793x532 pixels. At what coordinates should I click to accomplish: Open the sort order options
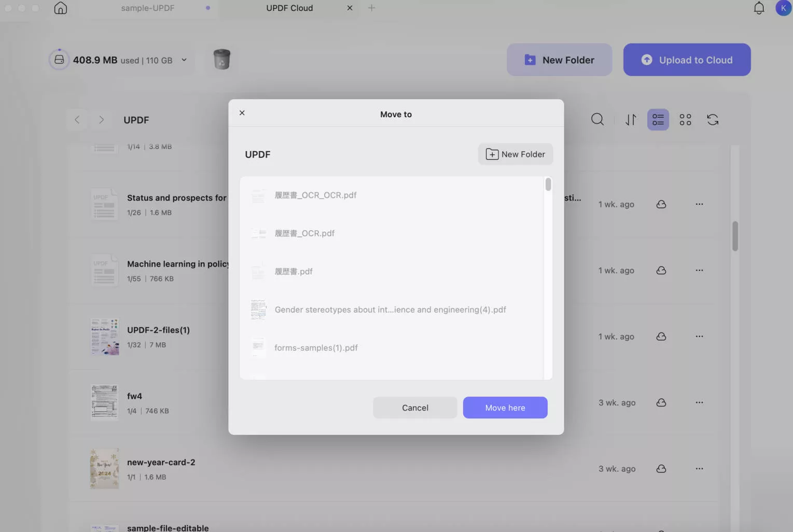pos(631,119)
